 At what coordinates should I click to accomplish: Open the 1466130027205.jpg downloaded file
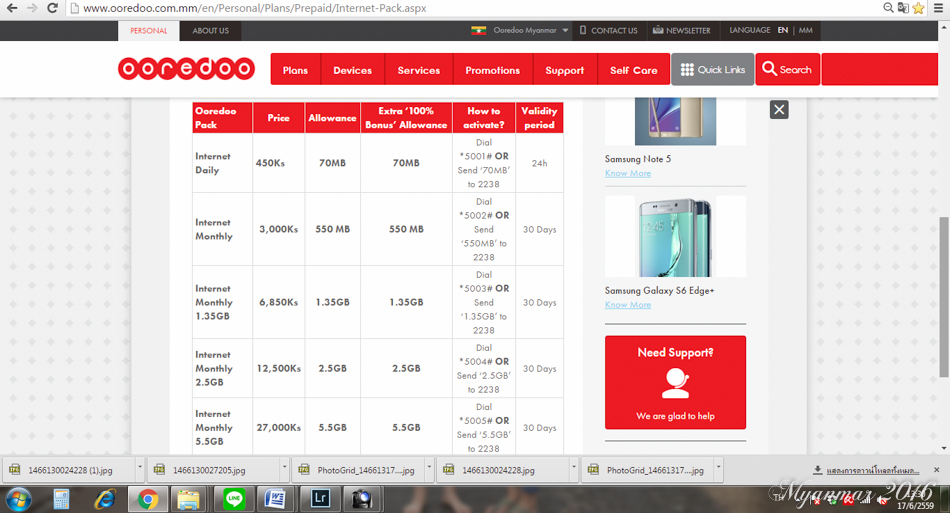pos(209,470)
